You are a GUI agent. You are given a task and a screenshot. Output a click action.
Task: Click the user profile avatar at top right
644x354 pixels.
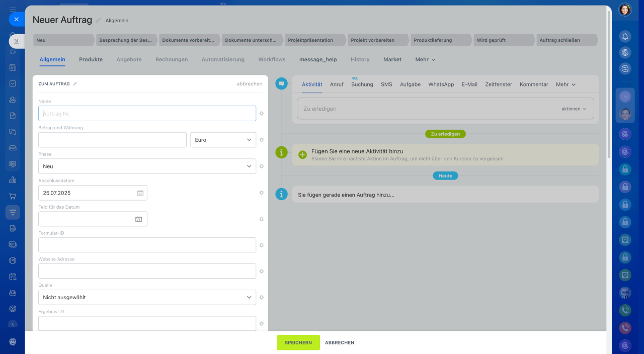tap(625, 10)
